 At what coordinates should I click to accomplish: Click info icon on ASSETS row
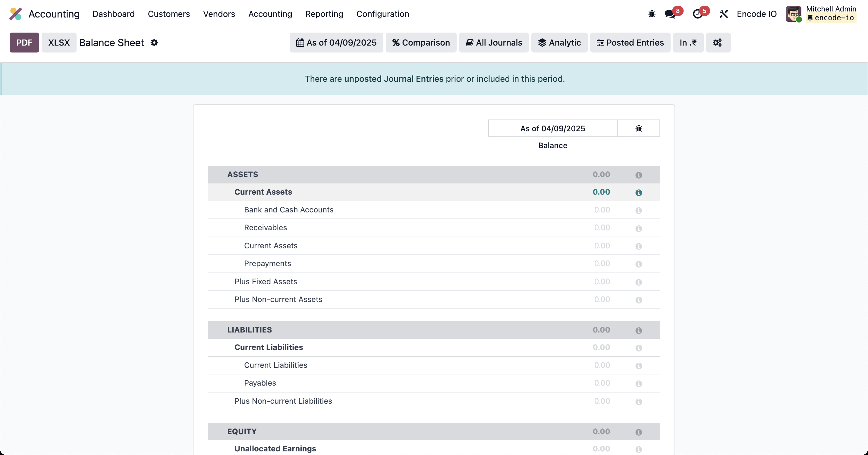(x=638, y=175)
